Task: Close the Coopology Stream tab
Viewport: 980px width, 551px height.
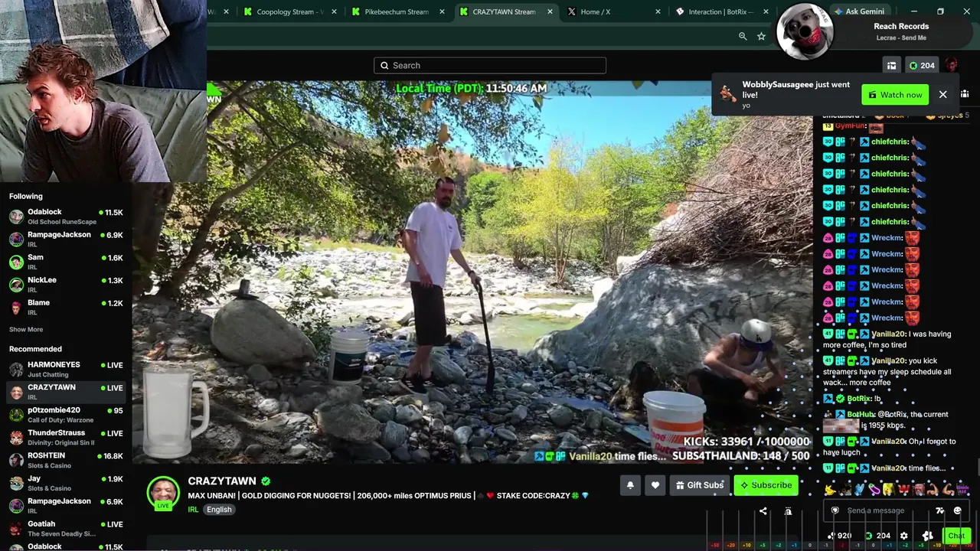Action: pos(334,11)
